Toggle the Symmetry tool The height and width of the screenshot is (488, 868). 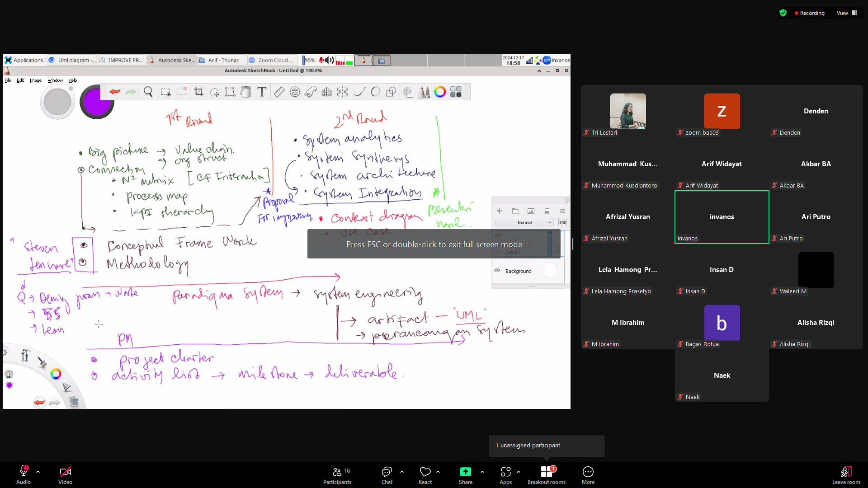pyautogui.click(x=342, y=92)
